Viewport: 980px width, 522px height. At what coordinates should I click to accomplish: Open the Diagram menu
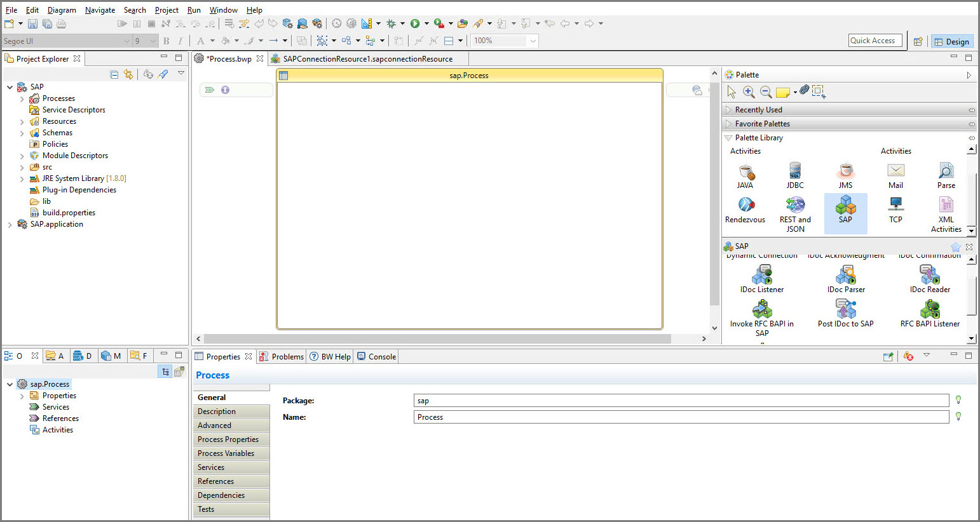coord(62,10)
